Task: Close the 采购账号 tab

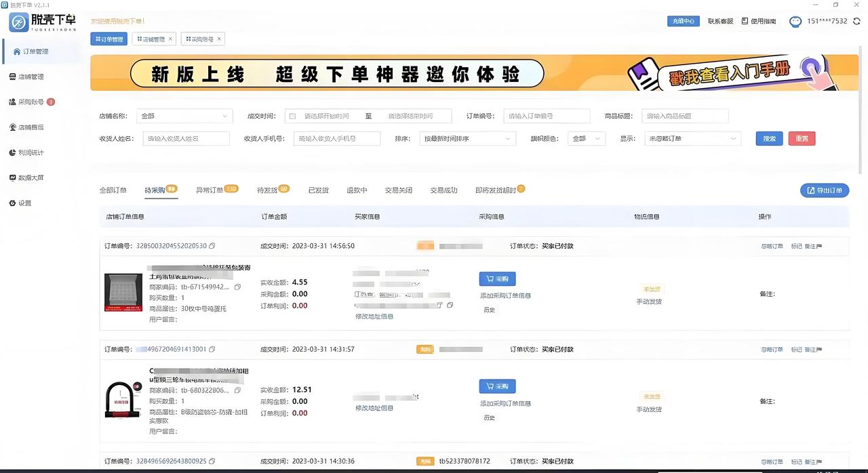Action: pos(219,39)
